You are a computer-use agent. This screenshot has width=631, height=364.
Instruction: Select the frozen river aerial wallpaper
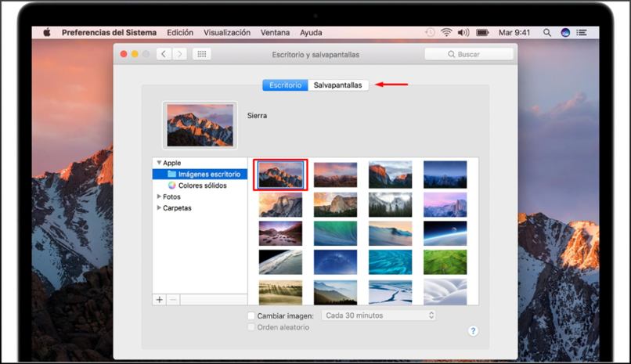coord(391,293)
